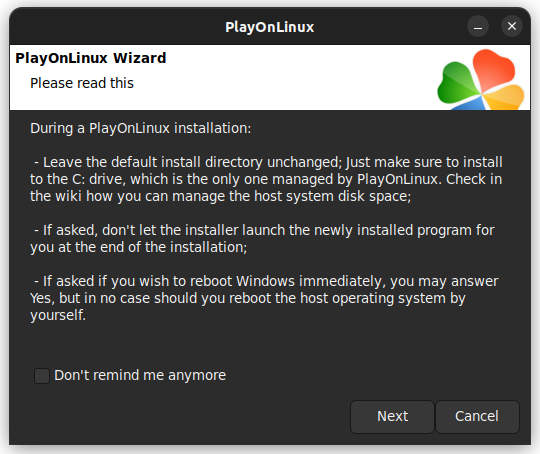Click the yellow leaf of the logo
The height and width of the screenshot is (454, 540).
505,97
